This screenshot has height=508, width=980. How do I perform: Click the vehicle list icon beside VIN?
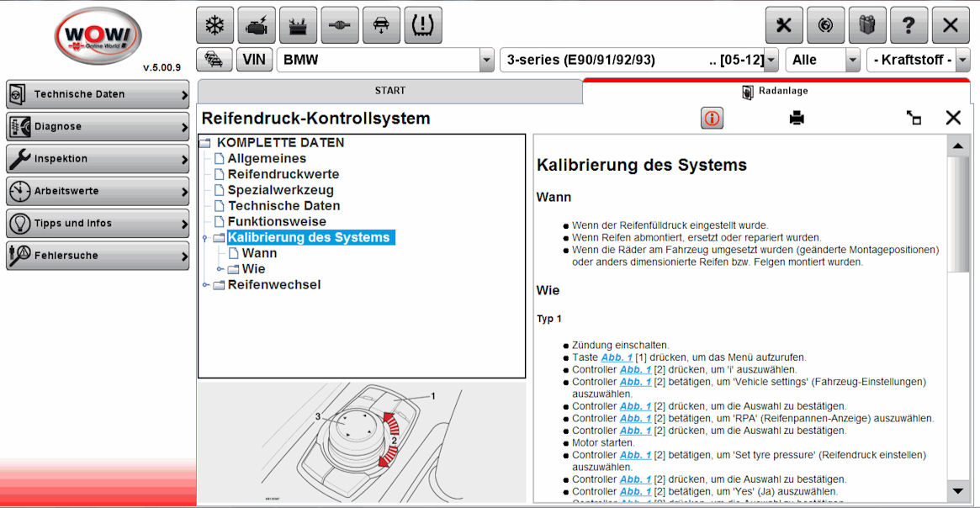(215, 60)
